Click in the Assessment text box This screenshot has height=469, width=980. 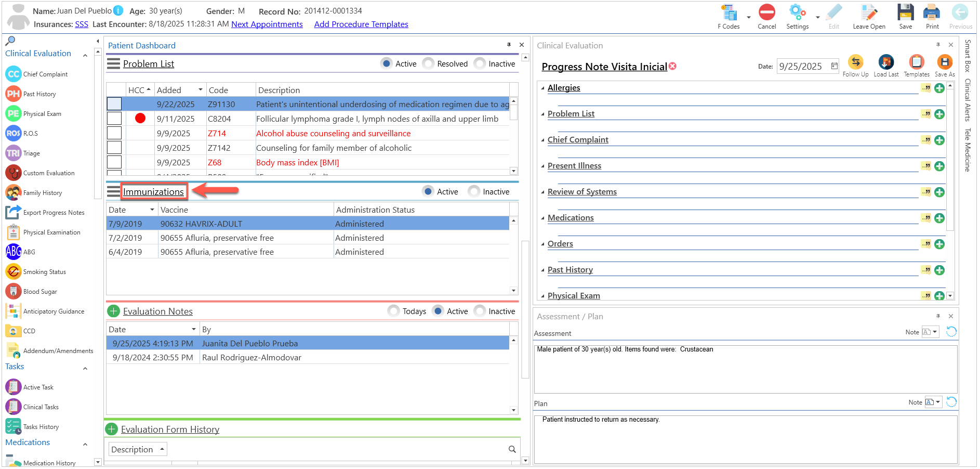click(746, 369)
